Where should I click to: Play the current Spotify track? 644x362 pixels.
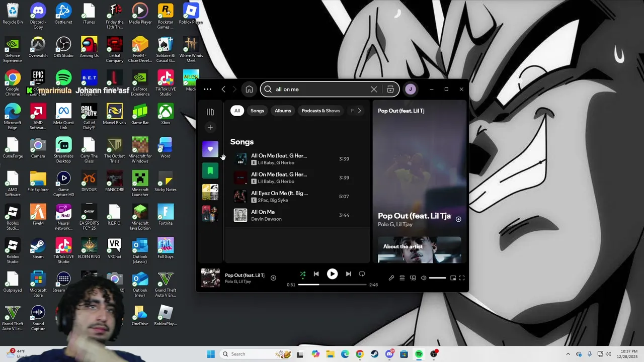point(332,274)
